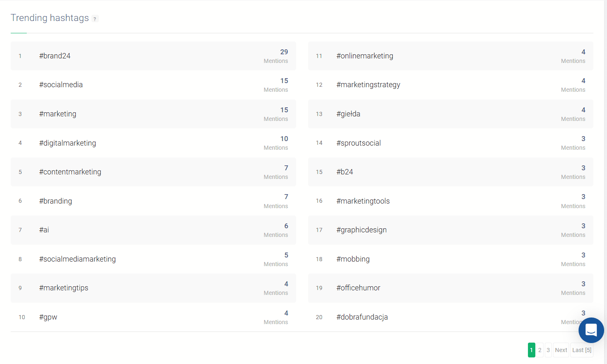This screenshot has width=607, height=364.
Task: Jump to Last [5] page
Action: pos(581,350)
